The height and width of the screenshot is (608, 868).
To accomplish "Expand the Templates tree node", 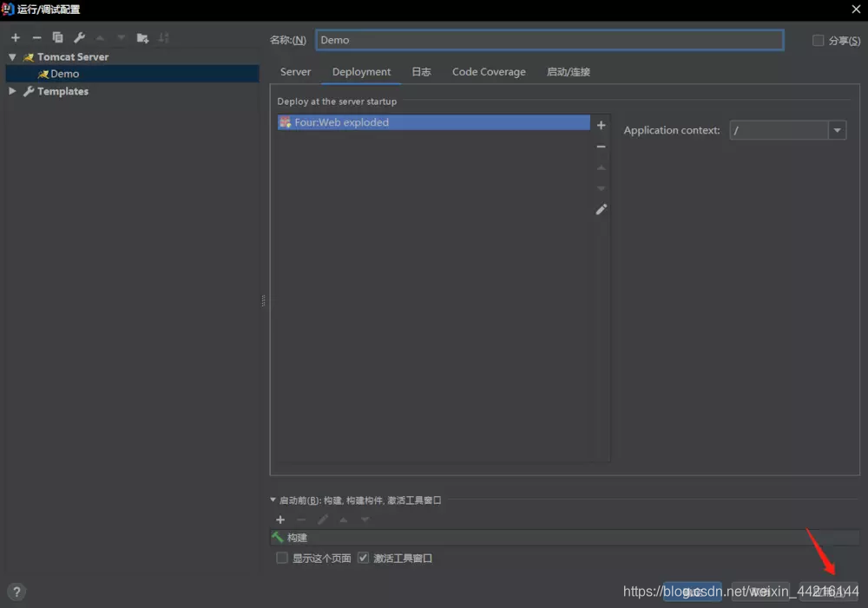I will tap(12, 91).
